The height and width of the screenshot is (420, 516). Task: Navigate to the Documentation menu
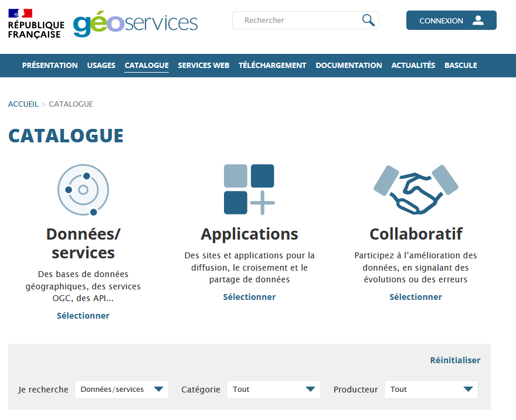click(x=349, y=66)
